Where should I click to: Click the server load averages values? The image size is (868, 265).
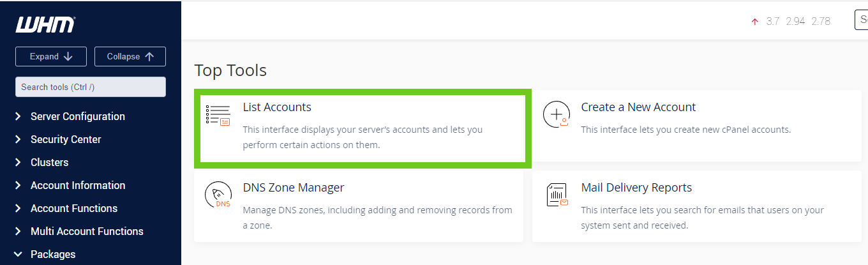[798, 21]
